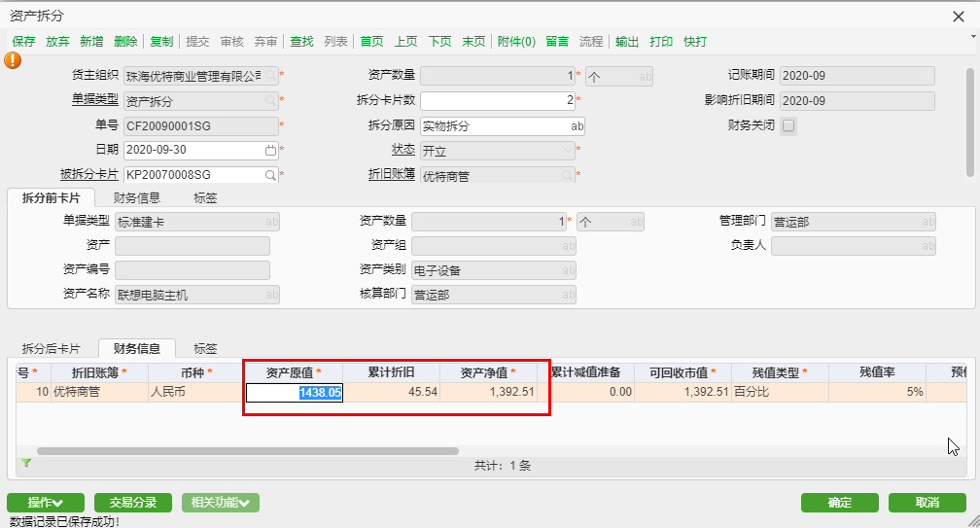
Task: Click search icon in 被拆分卡片 field
Action: [270, 175]
